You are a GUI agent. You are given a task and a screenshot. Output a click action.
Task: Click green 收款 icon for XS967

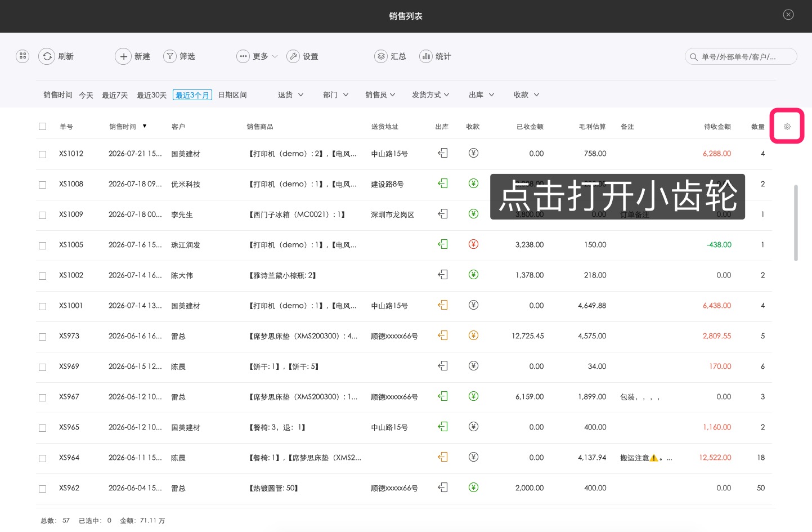(473, 396)
